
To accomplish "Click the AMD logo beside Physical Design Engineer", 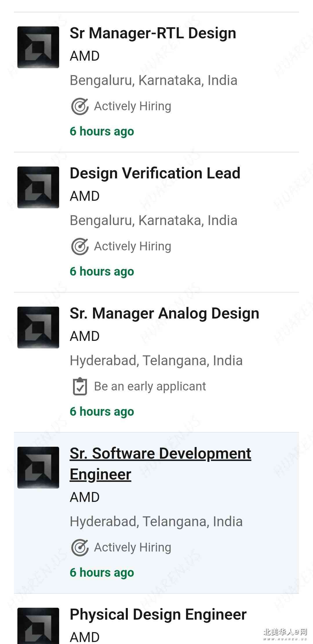I will pos(38,626).
